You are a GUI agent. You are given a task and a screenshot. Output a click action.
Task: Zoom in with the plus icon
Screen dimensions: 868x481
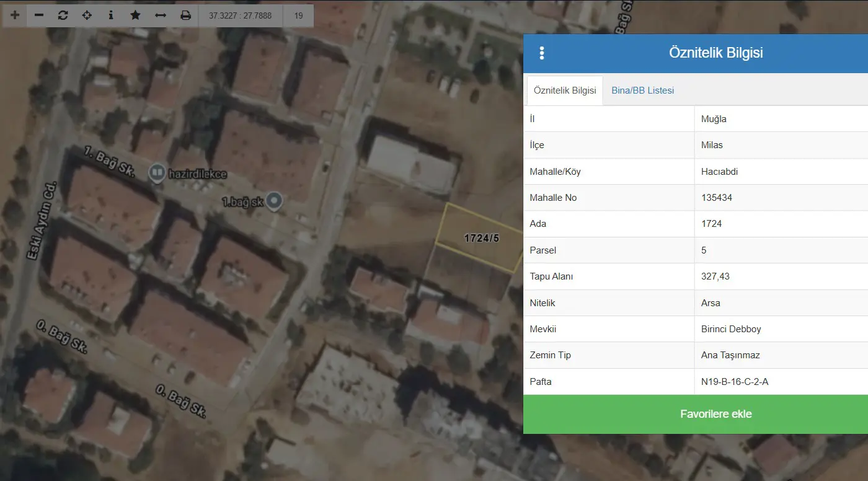click(15, 15)
